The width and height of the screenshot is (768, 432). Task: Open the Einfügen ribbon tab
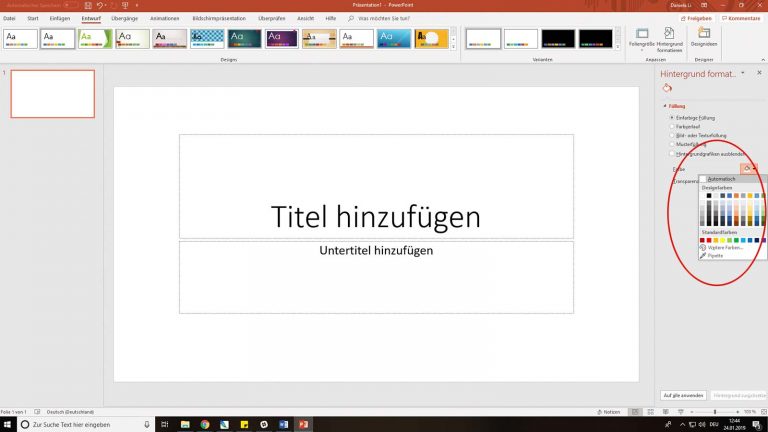(x=60, y=18)
